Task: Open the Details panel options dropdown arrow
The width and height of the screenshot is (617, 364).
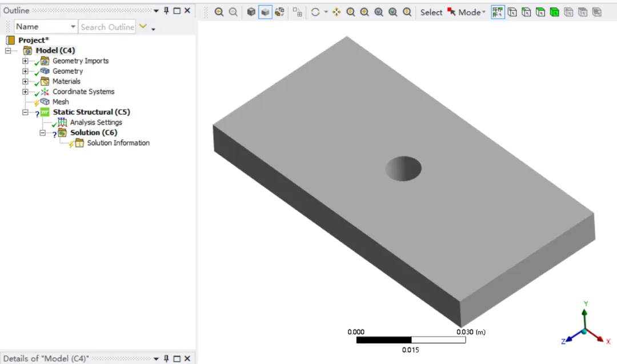Action: click(x=156, y=358)
